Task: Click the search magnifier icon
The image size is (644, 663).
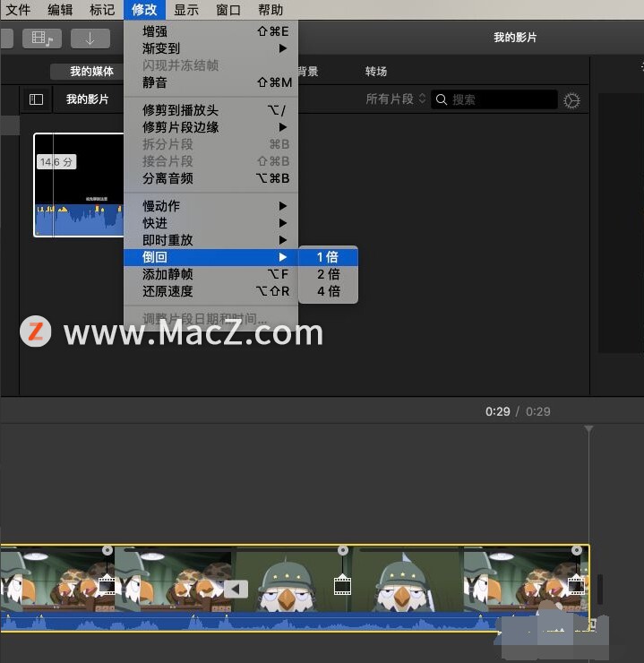Action: point(442,99)
